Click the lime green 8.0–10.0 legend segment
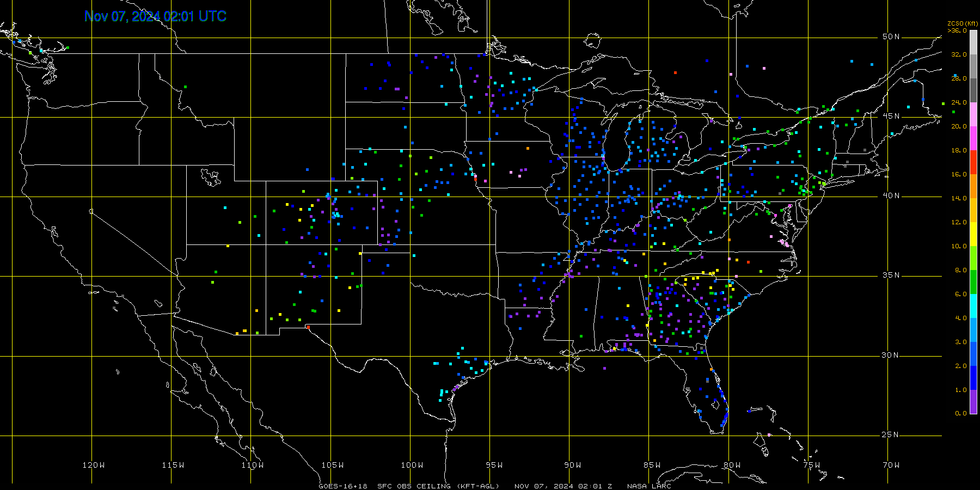Viewport: 980px width, 490px height. pyautogui.click(x=973, y=258)
